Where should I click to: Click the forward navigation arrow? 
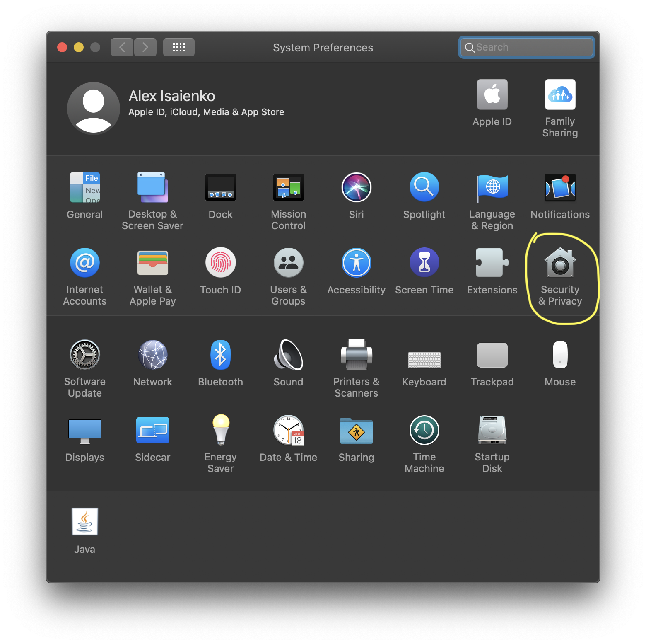(145, 47)
